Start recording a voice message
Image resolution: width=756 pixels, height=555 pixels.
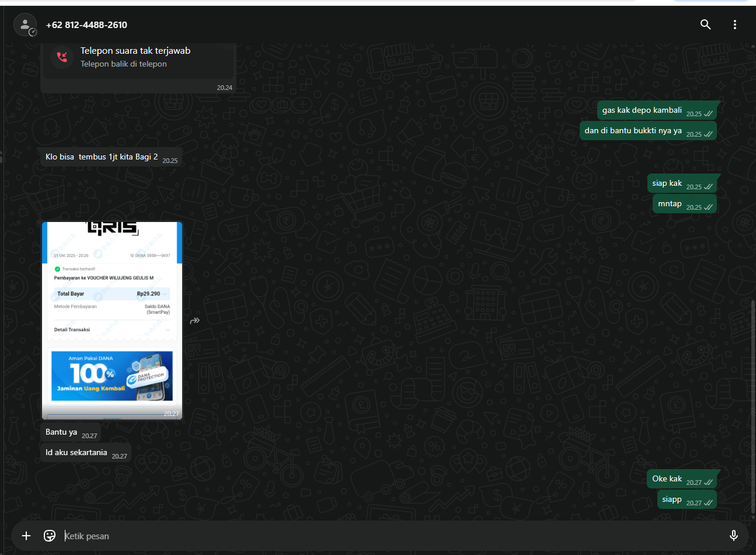[x=734, y=536]
